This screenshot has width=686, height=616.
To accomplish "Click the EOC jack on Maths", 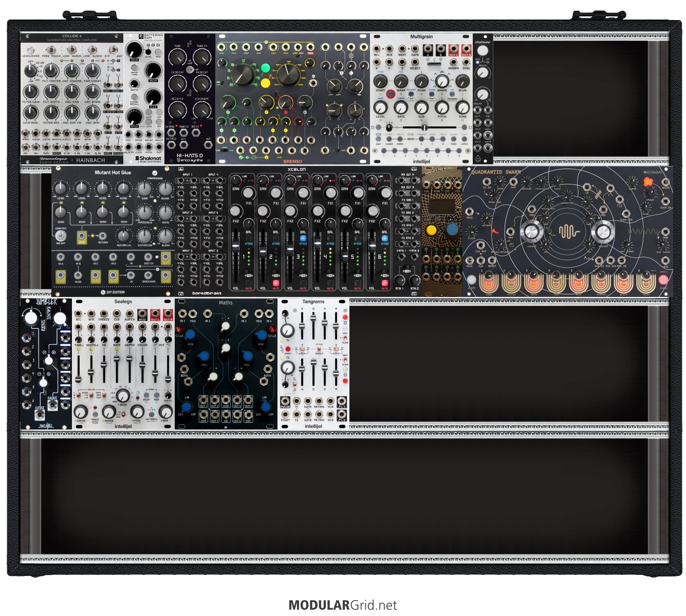I will 248,415.
